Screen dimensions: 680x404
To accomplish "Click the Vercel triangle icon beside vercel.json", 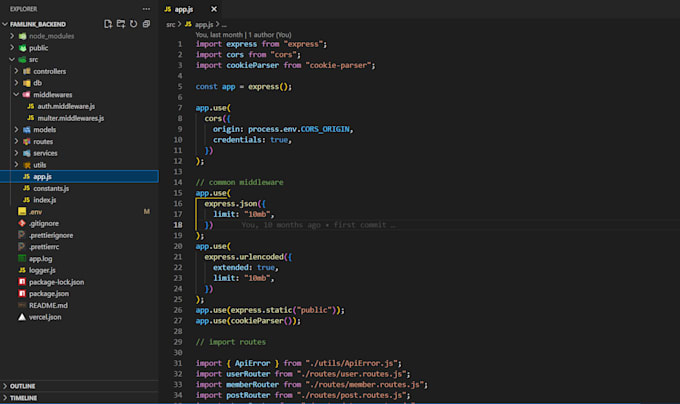I will click(x=22, y=317).
